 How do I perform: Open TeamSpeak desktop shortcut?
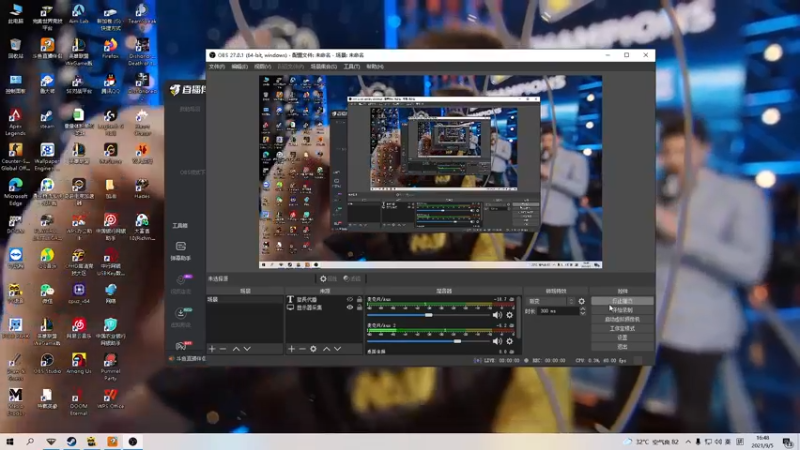click(x=142, y=14)
